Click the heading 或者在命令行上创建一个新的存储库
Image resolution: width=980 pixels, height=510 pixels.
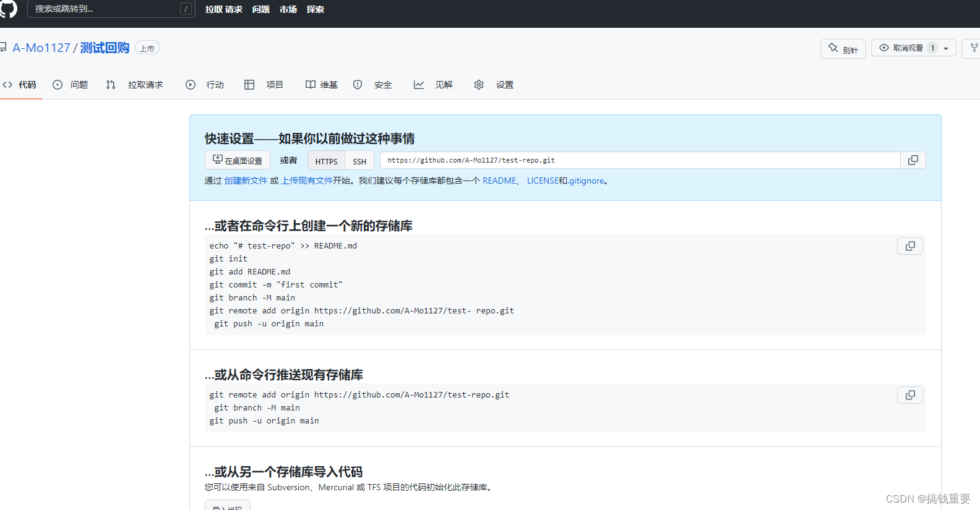(x=309, y=226)
